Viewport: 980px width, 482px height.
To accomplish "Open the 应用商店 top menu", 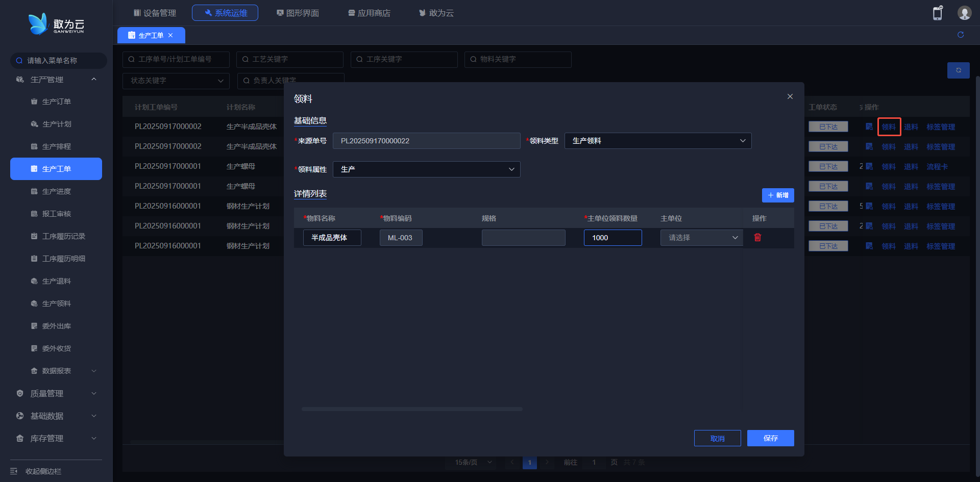I will point(369,13).
